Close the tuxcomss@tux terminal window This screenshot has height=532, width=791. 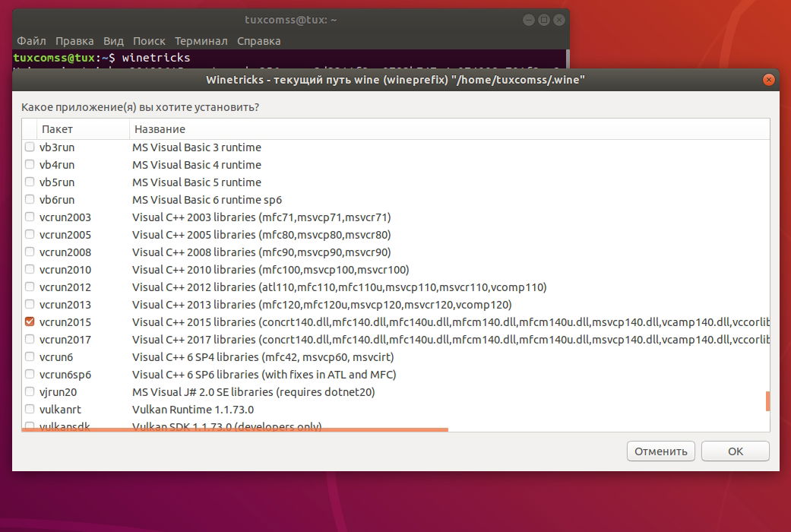559,20
